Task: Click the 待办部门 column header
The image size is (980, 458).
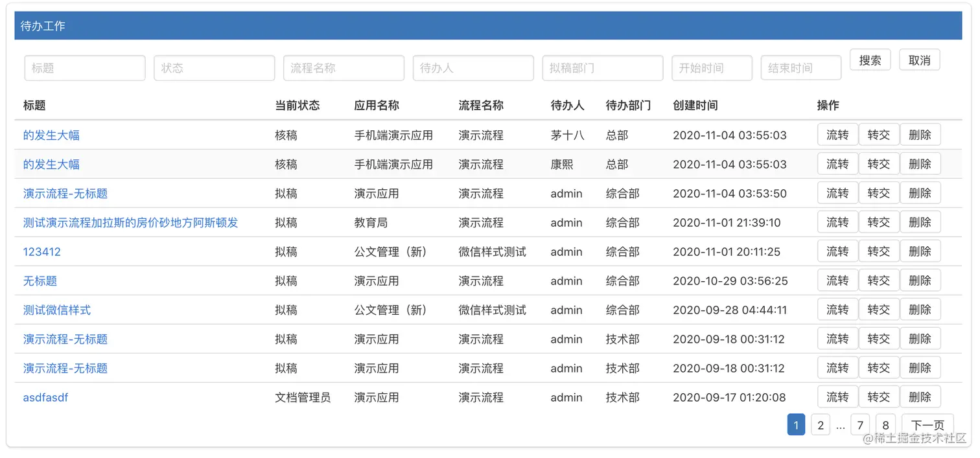Action: (629, 106)
